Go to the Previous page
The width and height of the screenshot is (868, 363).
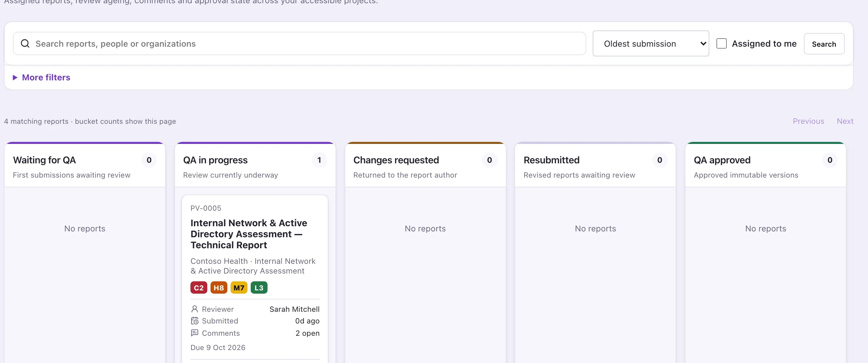[x=808, y=121]
